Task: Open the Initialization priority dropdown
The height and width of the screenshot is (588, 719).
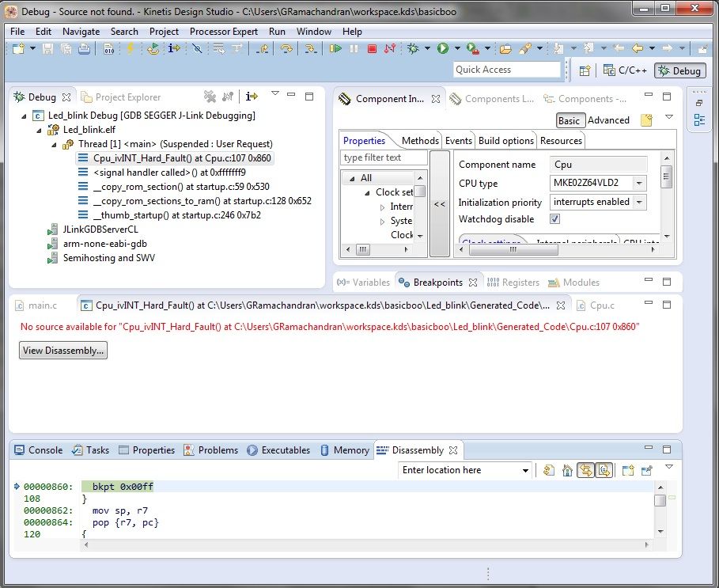Action: coord(639,203)
